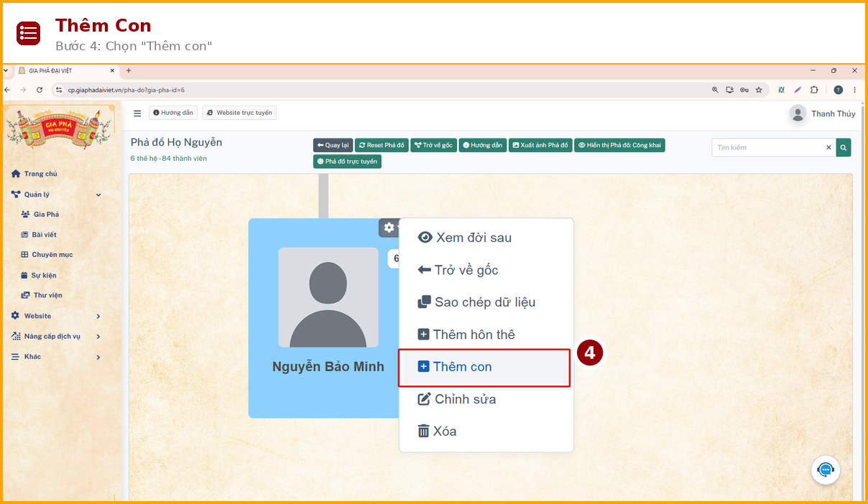Image resolution: width=868 pixels, height=504 pixels.
Task: Focus the Tìm kiếm search field
Action: [767, 147]
